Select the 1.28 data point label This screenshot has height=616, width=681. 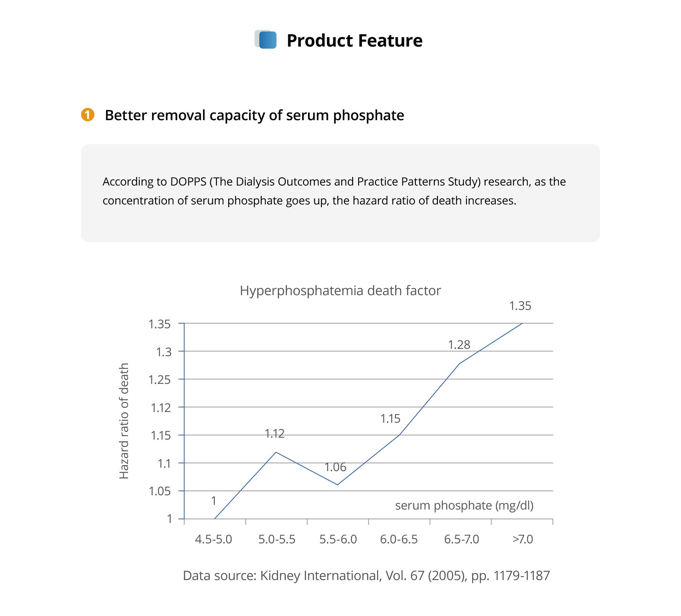pyautogui.click(x=459, y=345)
